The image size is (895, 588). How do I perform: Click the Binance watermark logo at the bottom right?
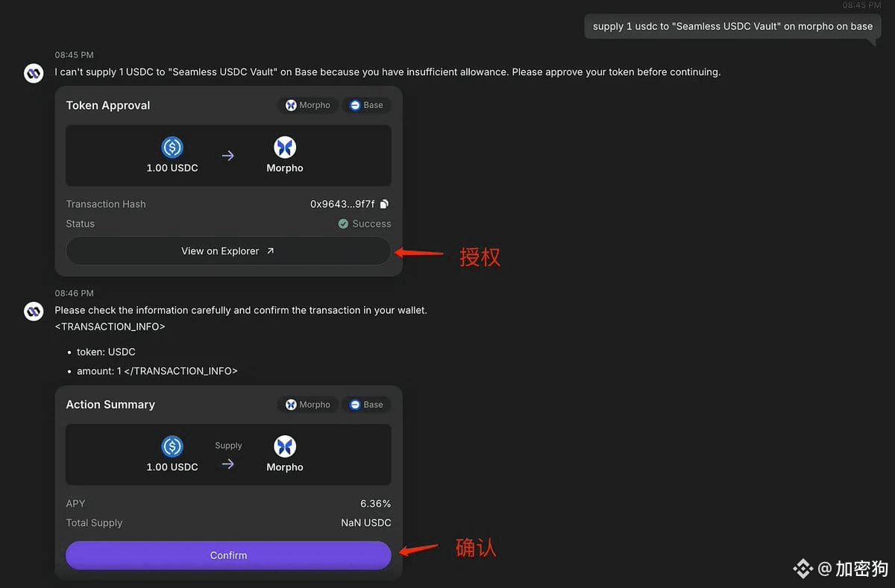pos(803,569)
